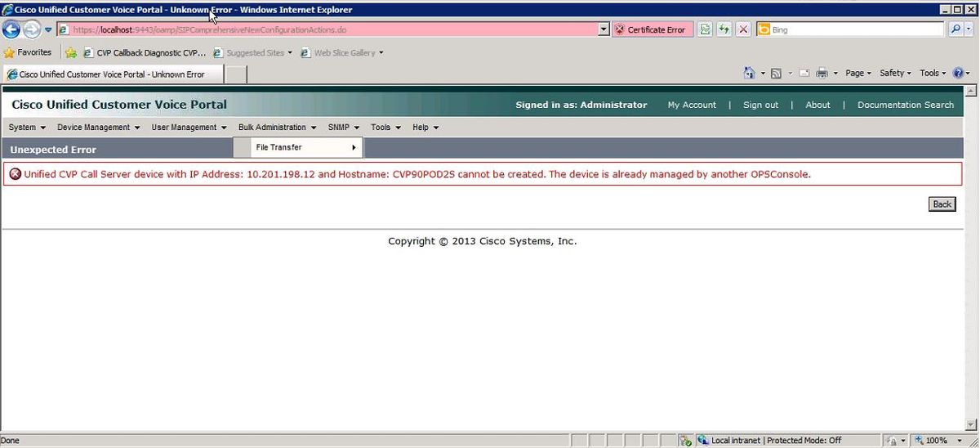Open the Suggested Sites favorites item
Screen dimensions: 980x448
coord(252,52)
